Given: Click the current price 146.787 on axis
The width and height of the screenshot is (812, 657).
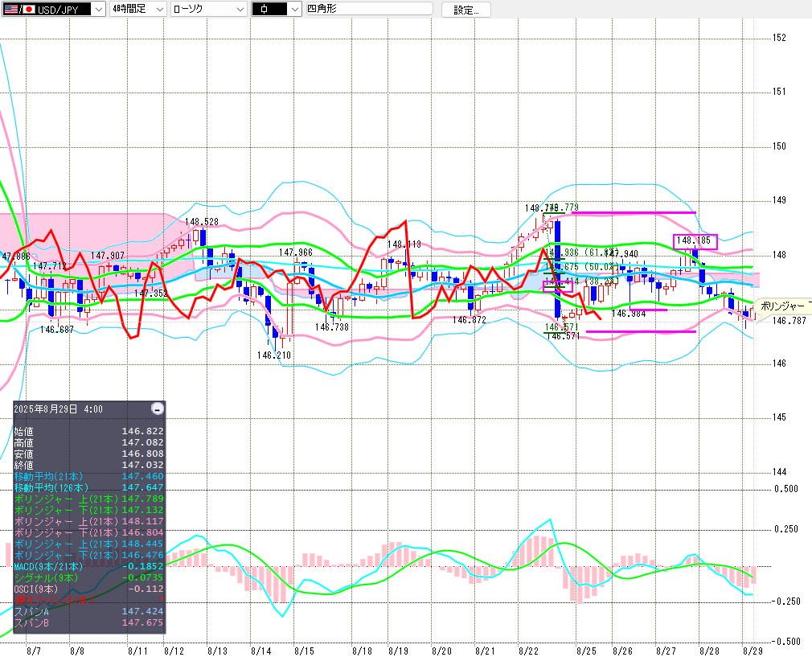Looking at the screenshot, I should 789,321.
